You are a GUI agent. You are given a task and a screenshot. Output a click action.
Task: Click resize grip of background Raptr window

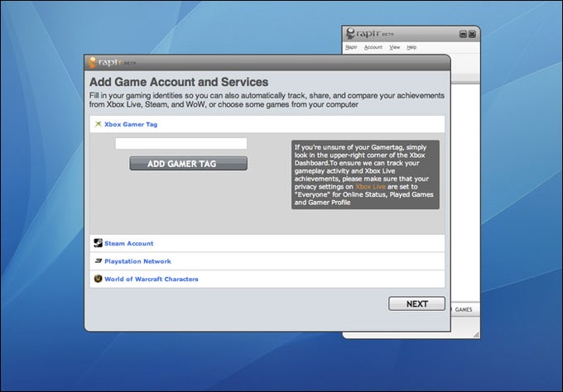(476, 335)
